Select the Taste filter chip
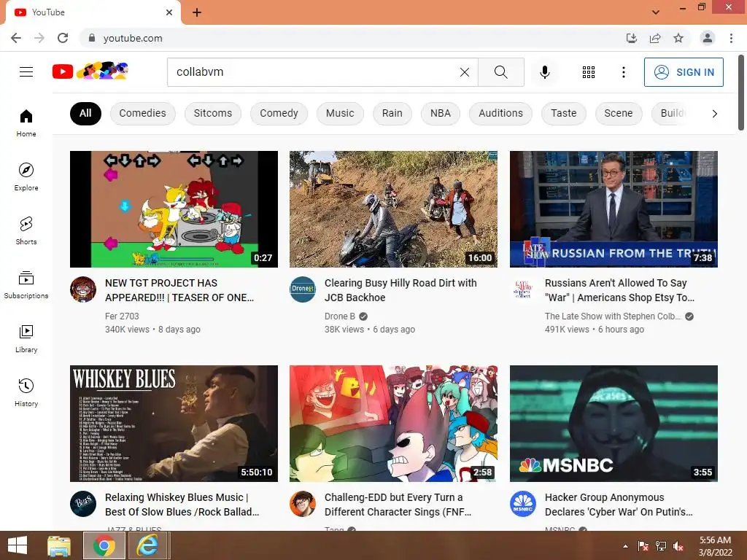Screen dimensions: 747x560 (564, 113)
